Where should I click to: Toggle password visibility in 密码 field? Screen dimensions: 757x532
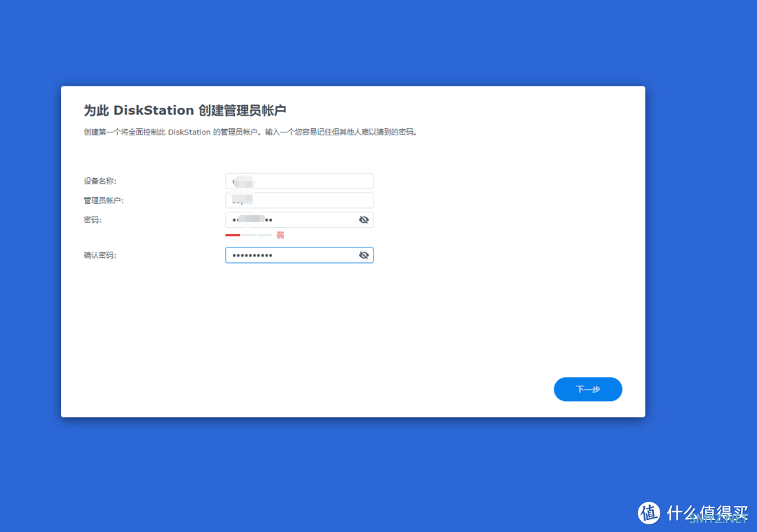click(364, 219)
